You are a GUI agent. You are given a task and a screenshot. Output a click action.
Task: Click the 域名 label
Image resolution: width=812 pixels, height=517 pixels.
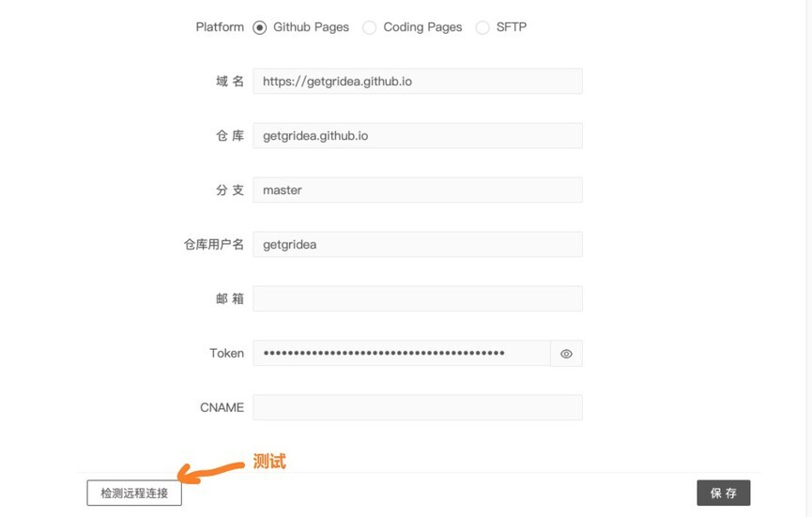(x=230, y=82)
